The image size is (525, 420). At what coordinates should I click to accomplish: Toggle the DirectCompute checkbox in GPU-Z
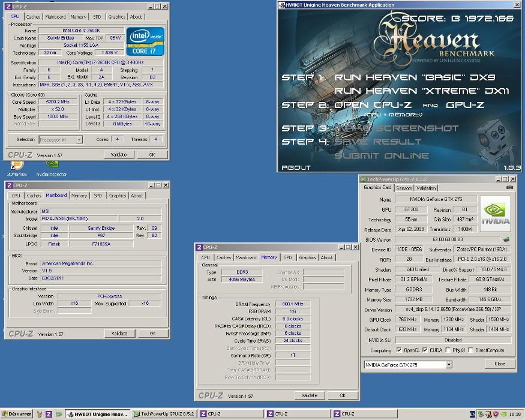[470, 350]
